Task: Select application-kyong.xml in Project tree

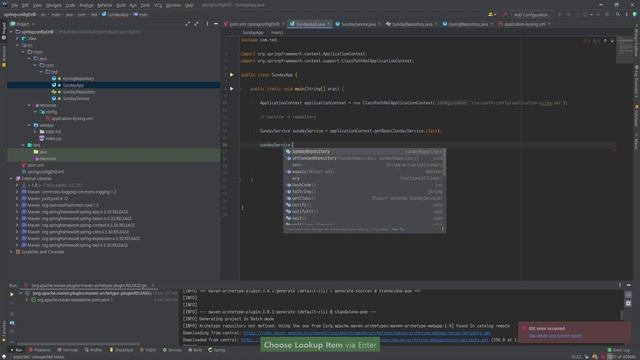Action: tap(69, 118)
